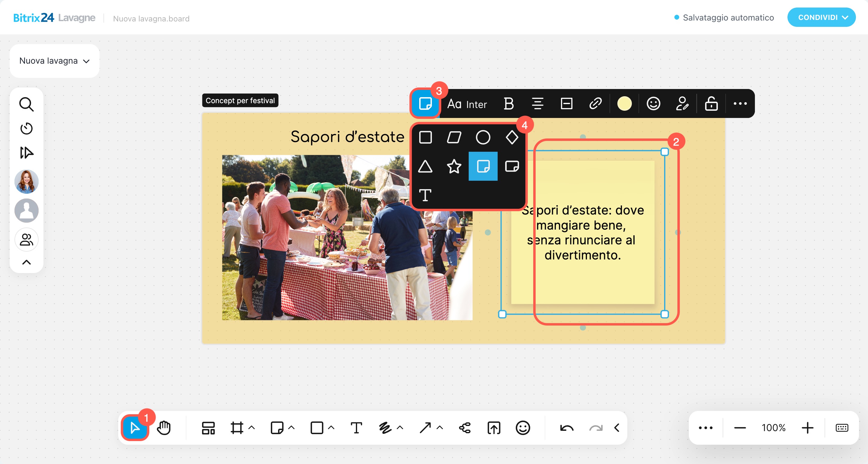Screen dimensions: 868x464
Task: Open the search tool in left sidebar
Action: tap(26, 104)
